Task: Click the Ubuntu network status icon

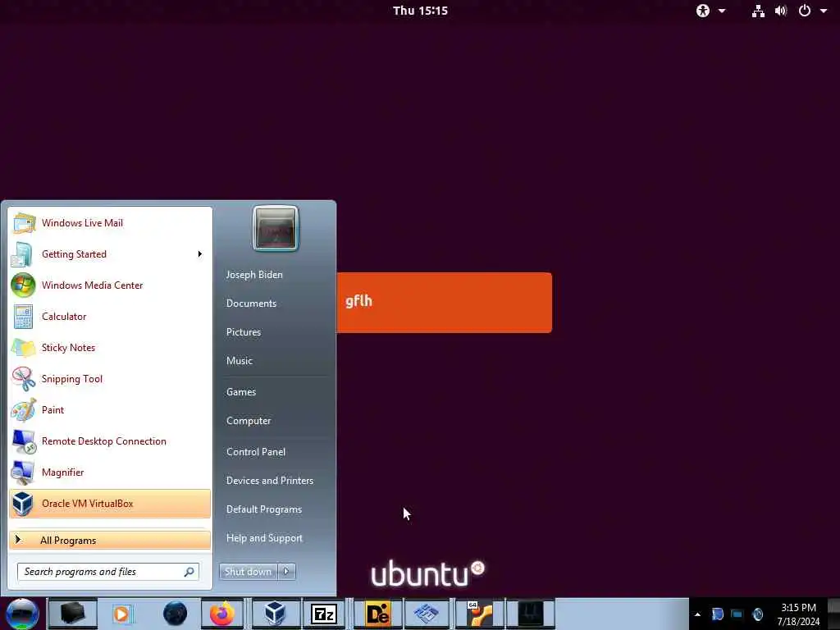Action: tap(758, 11)
